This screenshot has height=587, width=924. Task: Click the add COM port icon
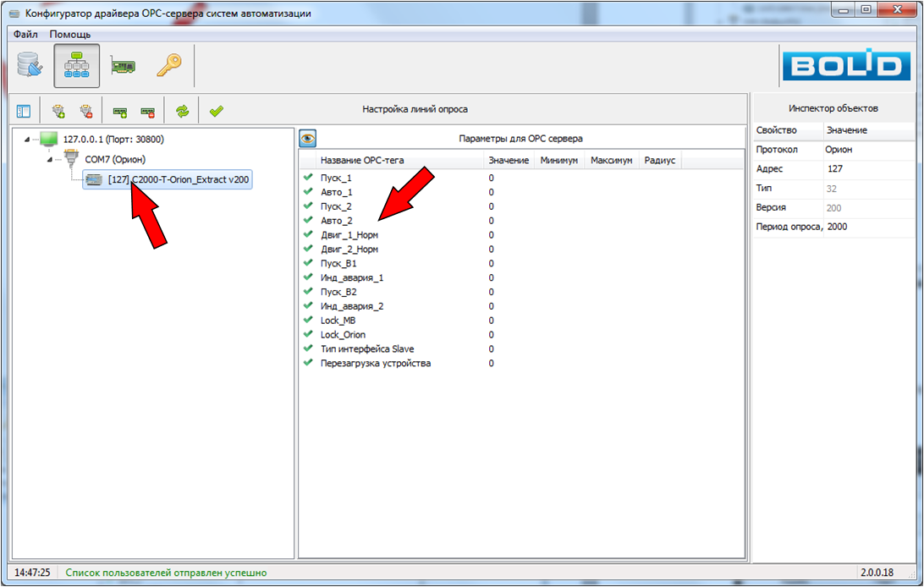(58, 111)
